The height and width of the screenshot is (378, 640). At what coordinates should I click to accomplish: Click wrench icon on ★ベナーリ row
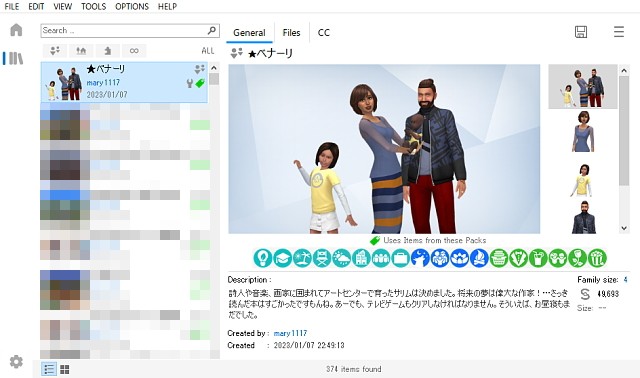click(x=189, y=84)
